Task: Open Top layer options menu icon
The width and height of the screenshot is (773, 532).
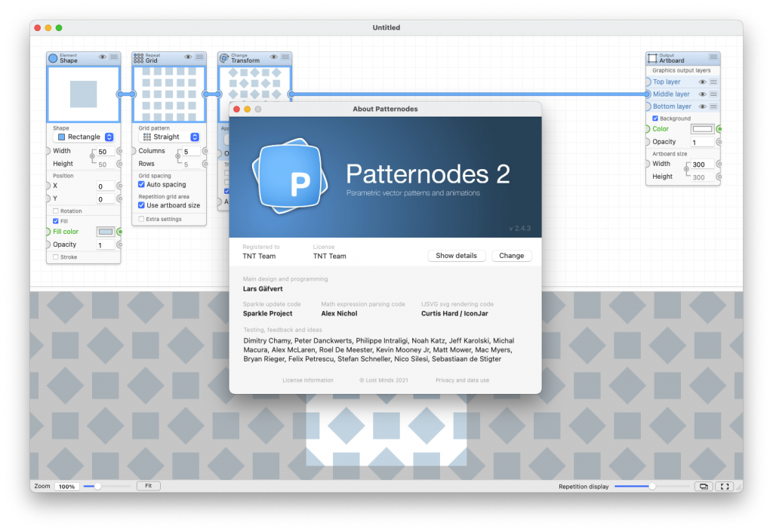Action: pos(713,81)
